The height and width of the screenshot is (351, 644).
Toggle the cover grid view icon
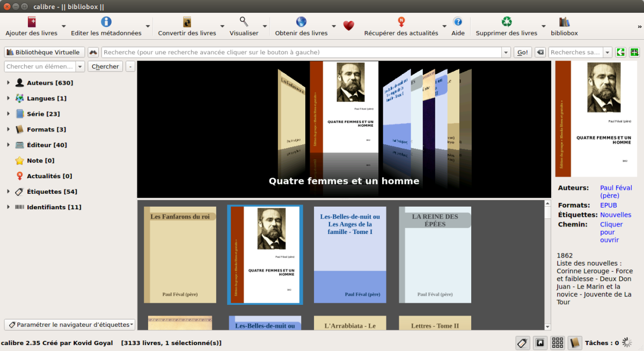point(558,342)
